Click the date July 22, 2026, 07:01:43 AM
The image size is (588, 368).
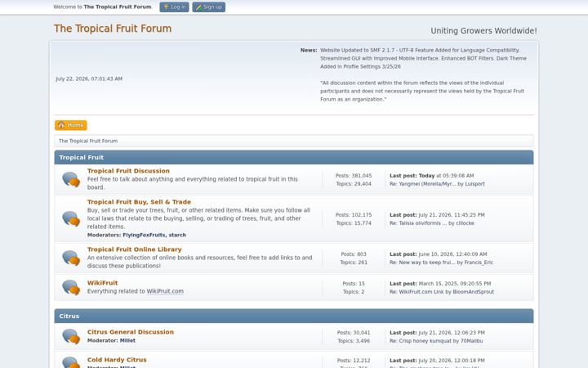pos(89,79)
